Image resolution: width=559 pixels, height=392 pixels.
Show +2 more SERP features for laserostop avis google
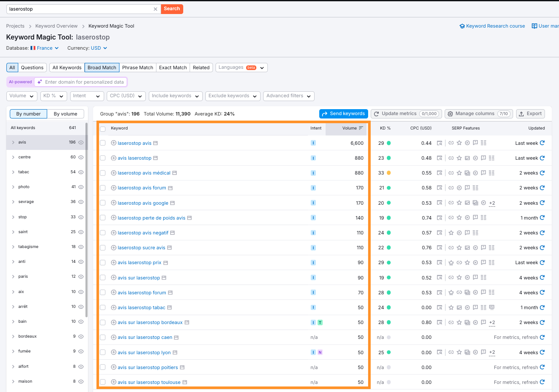click(x=492, y=203)
